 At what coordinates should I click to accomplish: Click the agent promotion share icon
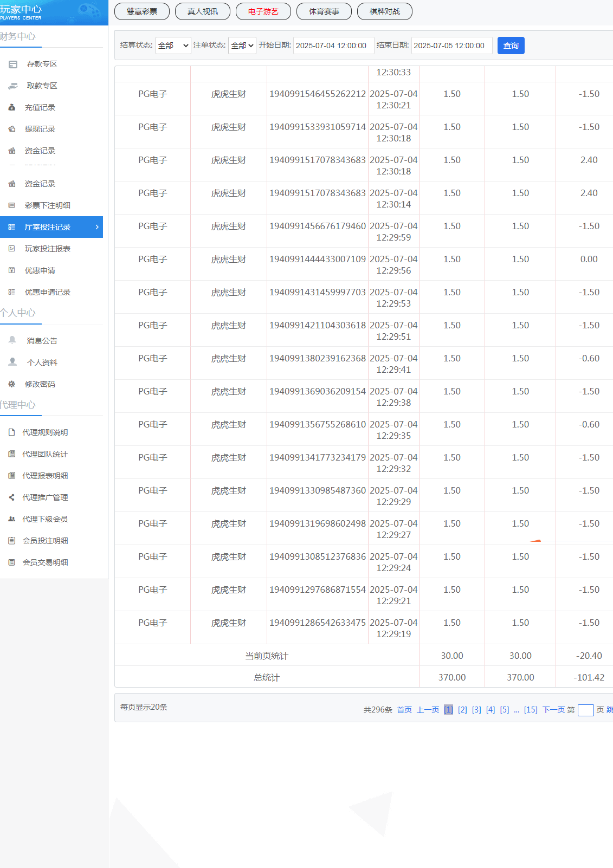tap(12, 497)
